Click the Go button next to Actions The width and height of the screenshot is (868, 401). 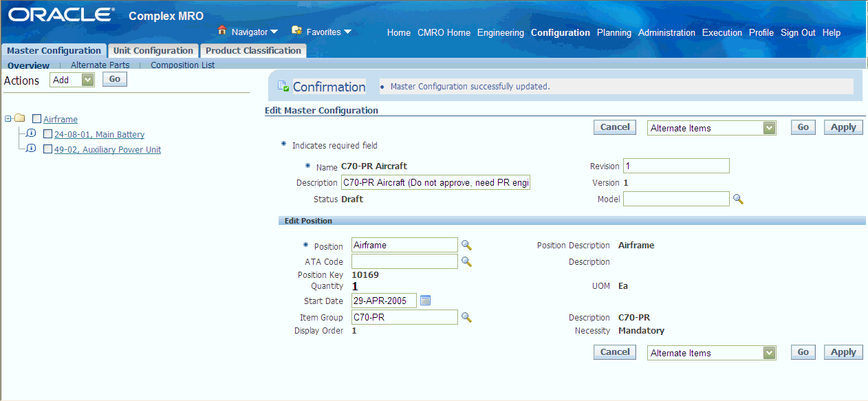click(115, 80)
